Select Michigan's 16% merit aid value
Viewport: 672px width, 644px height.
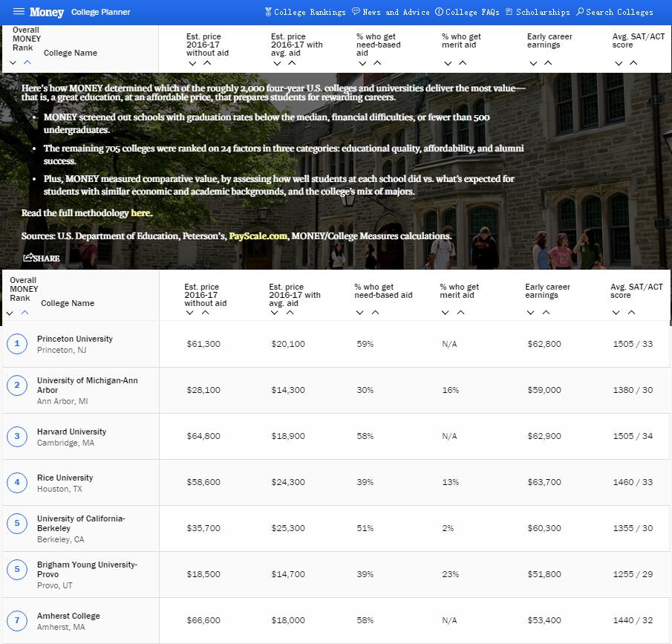click(x=451, y=390)
